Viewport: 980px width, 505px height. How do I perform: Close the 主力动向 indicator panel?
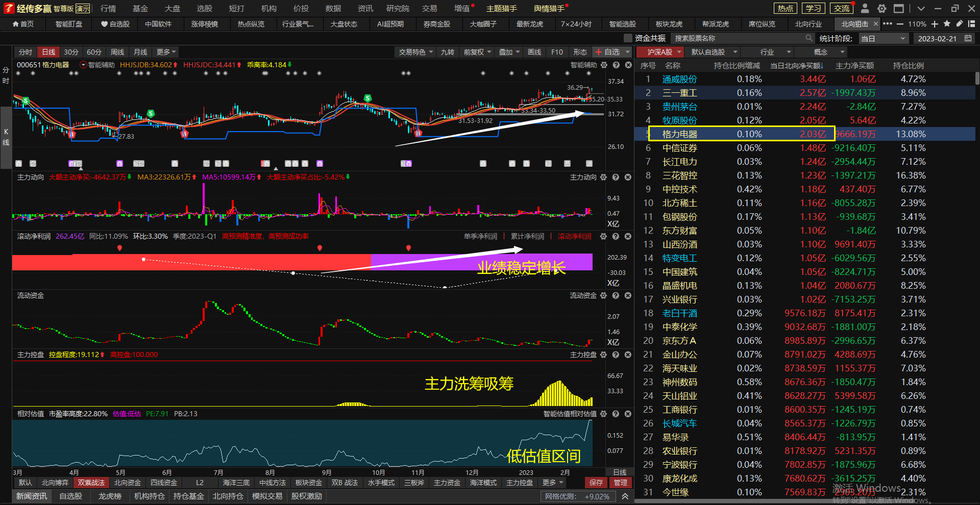(628, 177)
